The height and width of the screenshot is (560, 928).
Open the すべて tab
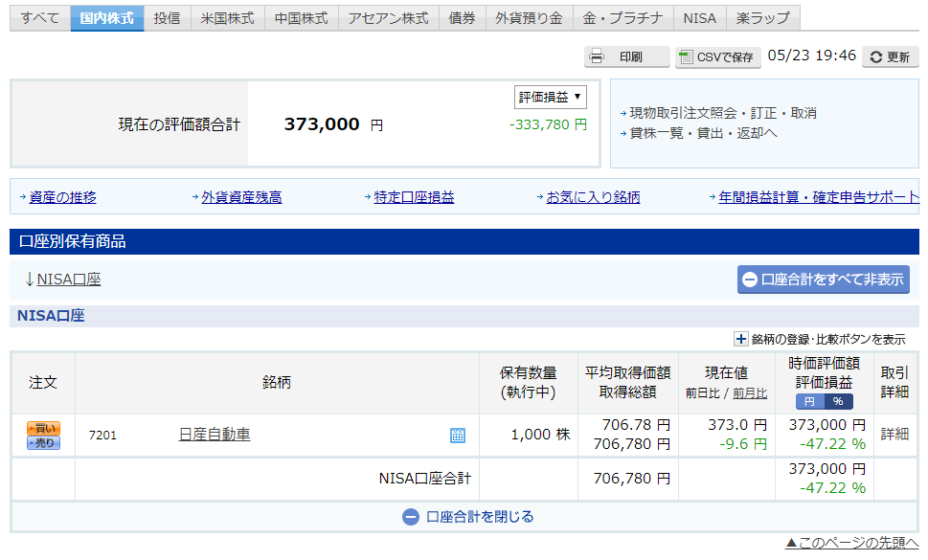pos(40,18)
